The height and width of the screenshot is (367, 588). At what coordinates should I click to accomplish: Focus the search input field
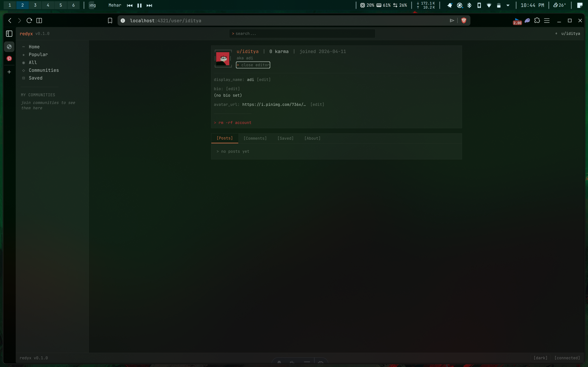click(302, 33)
